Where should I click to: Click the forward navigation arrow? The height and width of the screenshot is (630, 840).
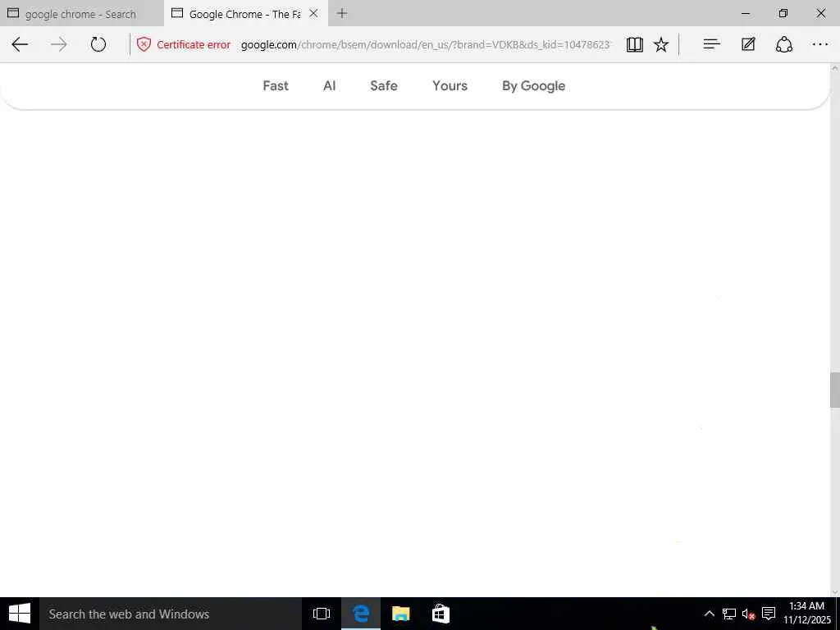pyautogui.click(x=58, y=44)
